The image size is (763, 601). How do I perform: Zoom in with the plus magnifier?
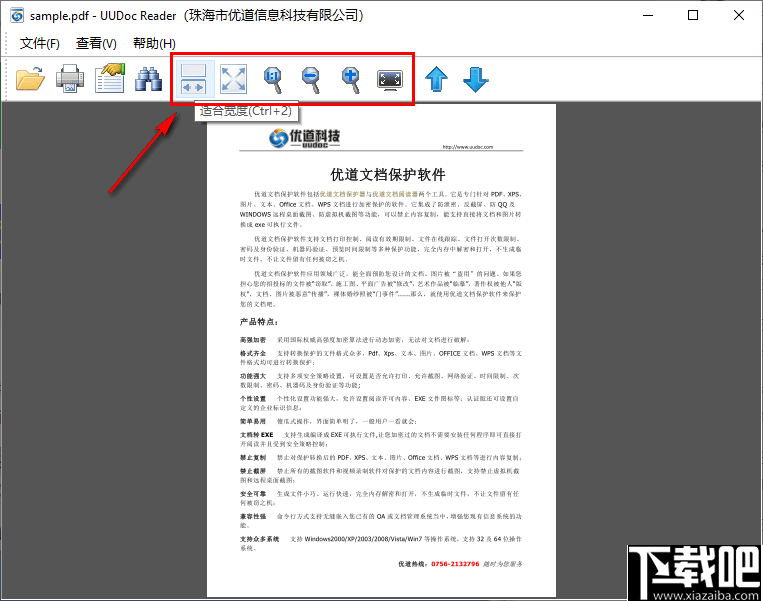[351, 80]
